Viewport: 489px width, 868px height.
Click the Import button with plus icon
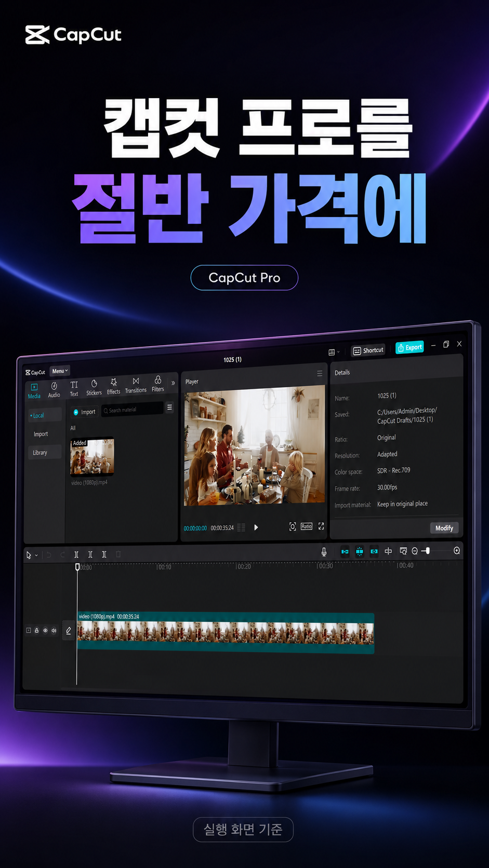(x=84, y=412)
